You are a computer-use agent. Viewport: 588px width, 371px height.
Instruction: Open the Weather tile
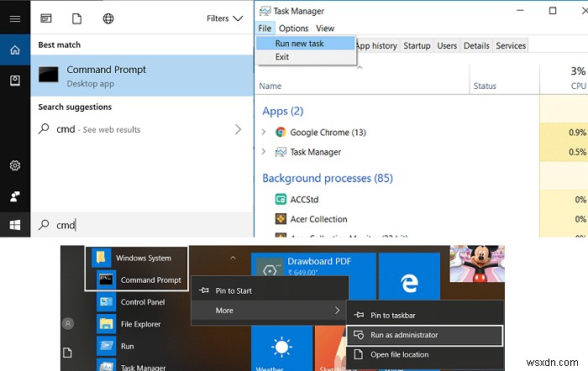[281, 348]
